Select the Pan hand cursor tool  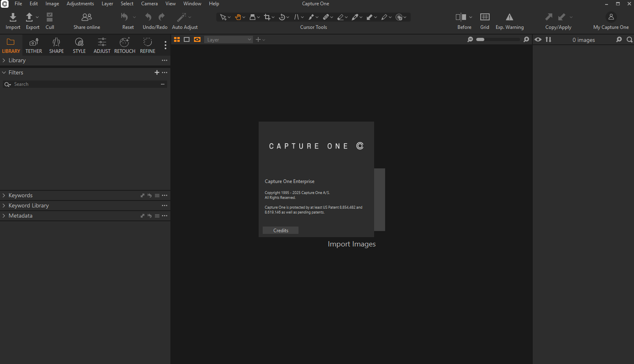(238, 17)
